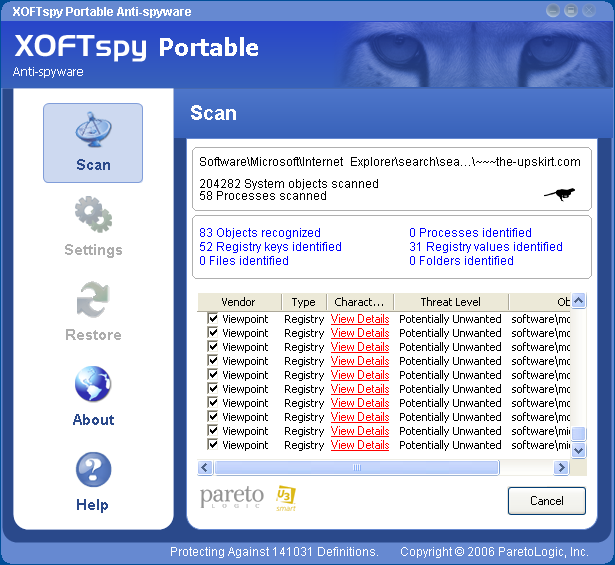
Task: Click View Details in the last row
Action: coord(360,445)
